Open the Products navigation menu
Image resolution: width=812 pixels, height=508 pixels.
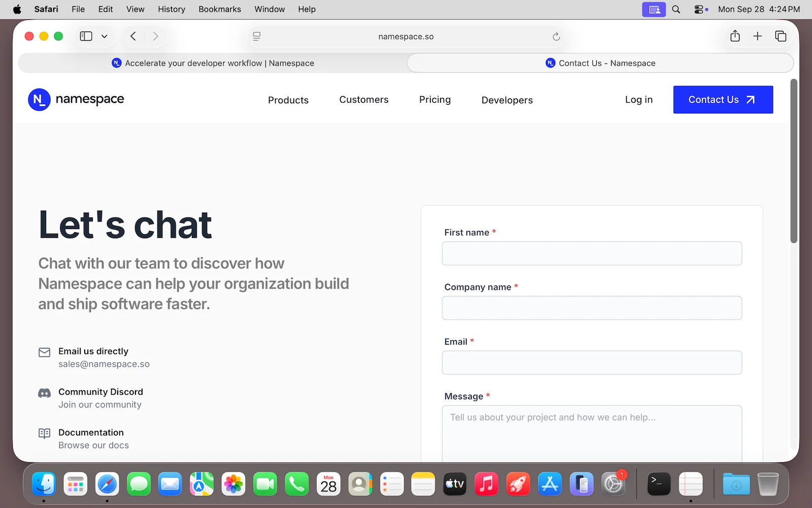click(288, 100)
